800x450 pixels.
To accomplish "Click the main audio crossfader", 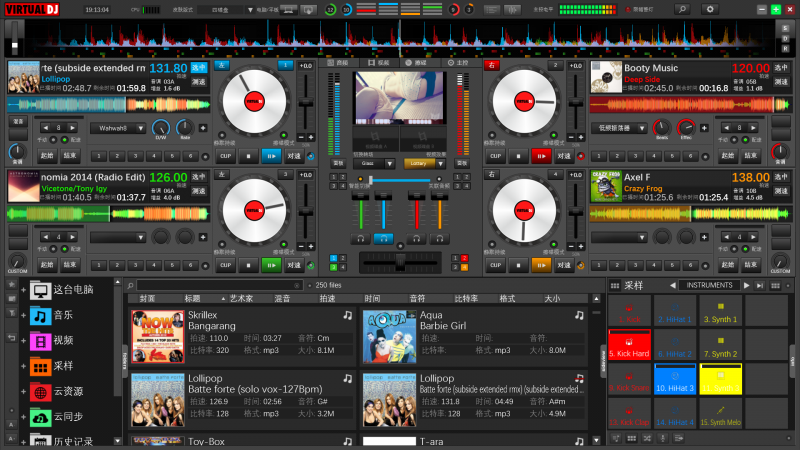I will (x=400, y=263).
